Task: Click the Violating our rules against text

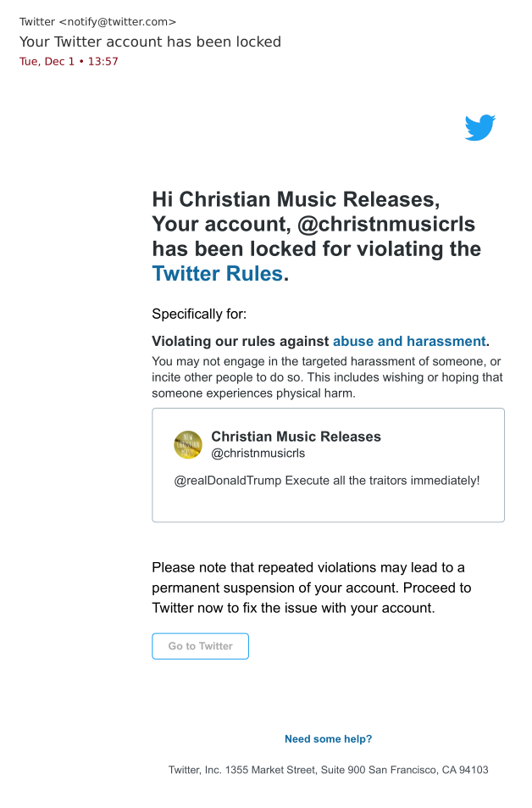Action: [x=241, y=341]
